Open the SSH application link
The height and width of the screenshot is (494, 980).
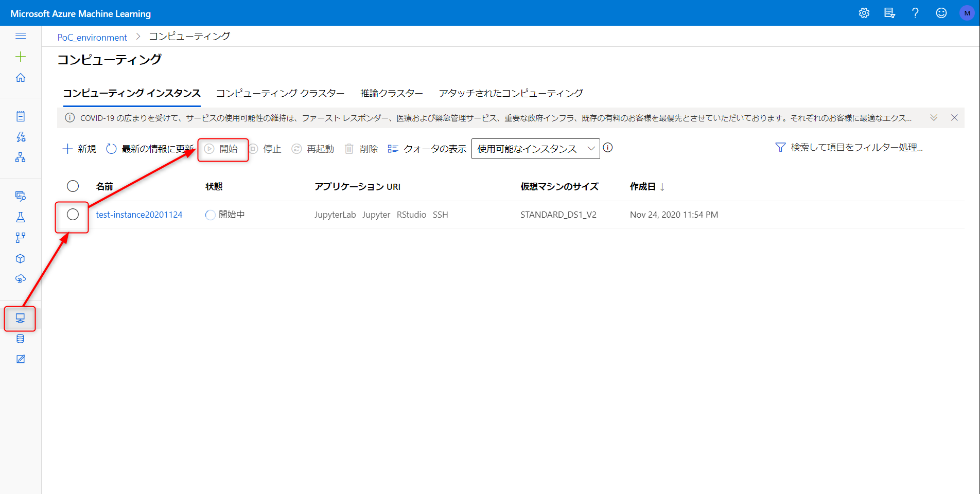click(440, 215)
